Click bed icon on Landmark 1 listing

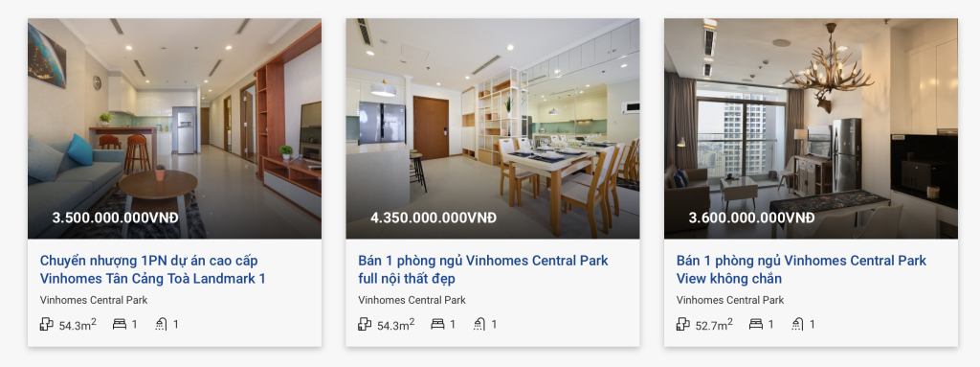(x=120, y=324)
